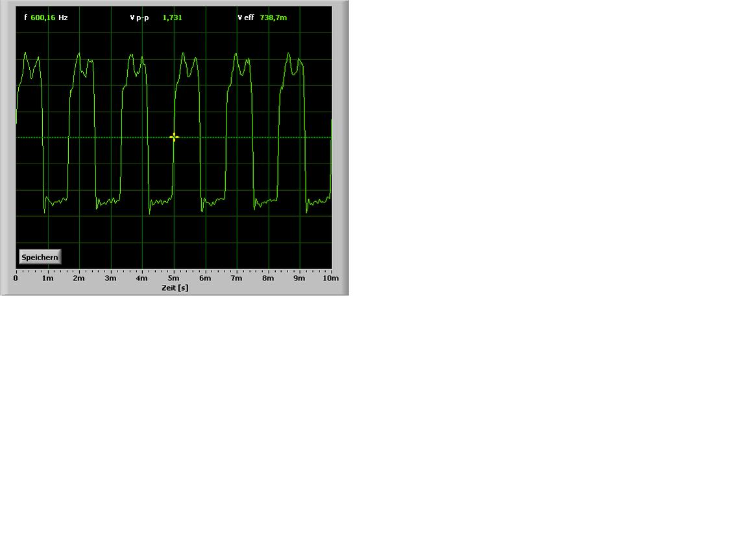This screenshot has height=560, width=747.
Task: Click the Zeit [s] axis label
Action: pyautogui.click(x=175, y=287)
